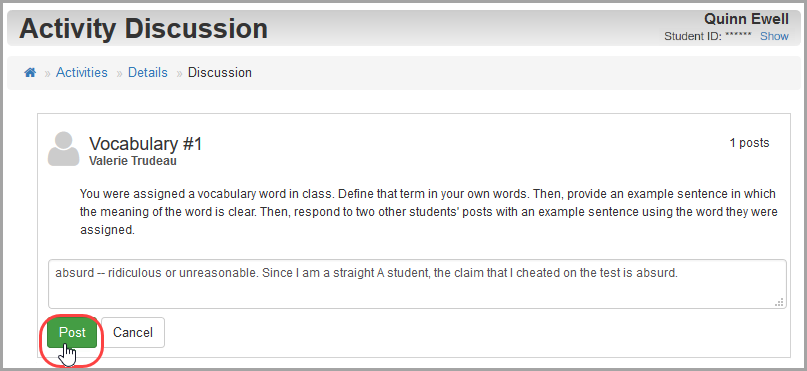Image resolution: width=807 pixels, height=371 pixels.
Task: Cancel the discussion reply
Action: [x=133, y=333]
